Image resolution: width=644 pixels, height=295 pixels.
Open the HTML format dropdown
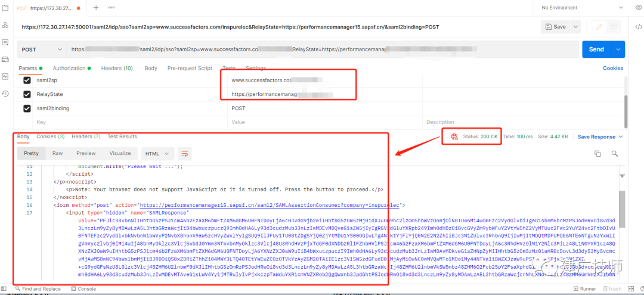click(157, 153)
